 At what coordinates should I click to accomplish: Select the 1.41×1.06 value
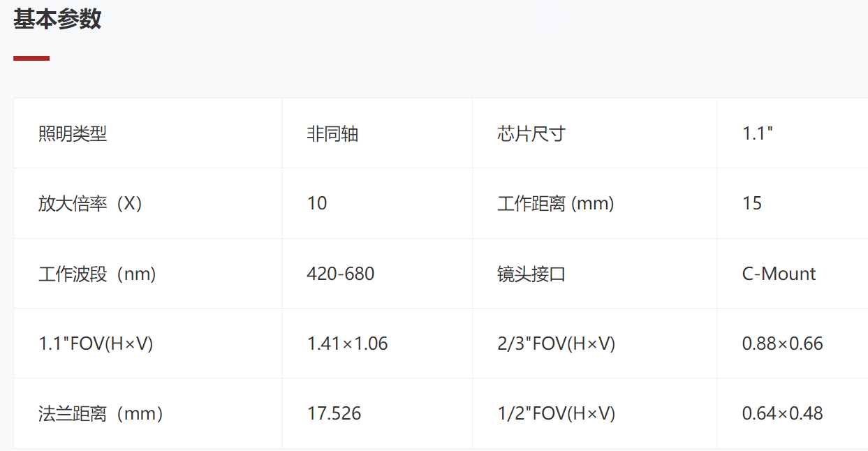coord(347,343)
